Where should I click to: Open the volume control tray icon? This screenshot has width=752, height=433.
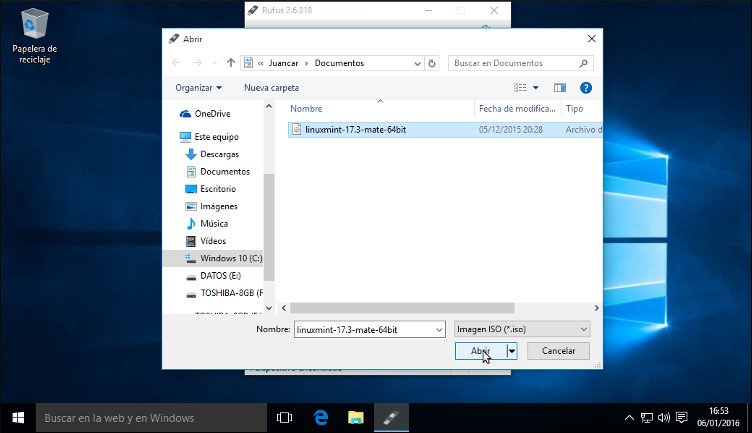(x=664, y=418)
